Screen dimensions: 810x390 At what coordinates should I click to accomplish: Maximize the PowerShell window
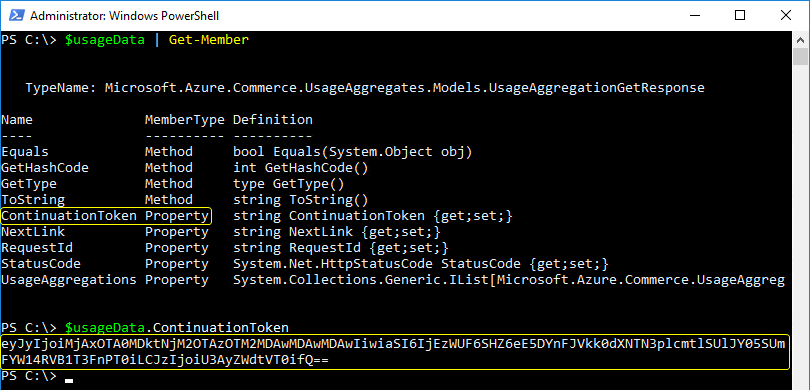pos(740,15)
